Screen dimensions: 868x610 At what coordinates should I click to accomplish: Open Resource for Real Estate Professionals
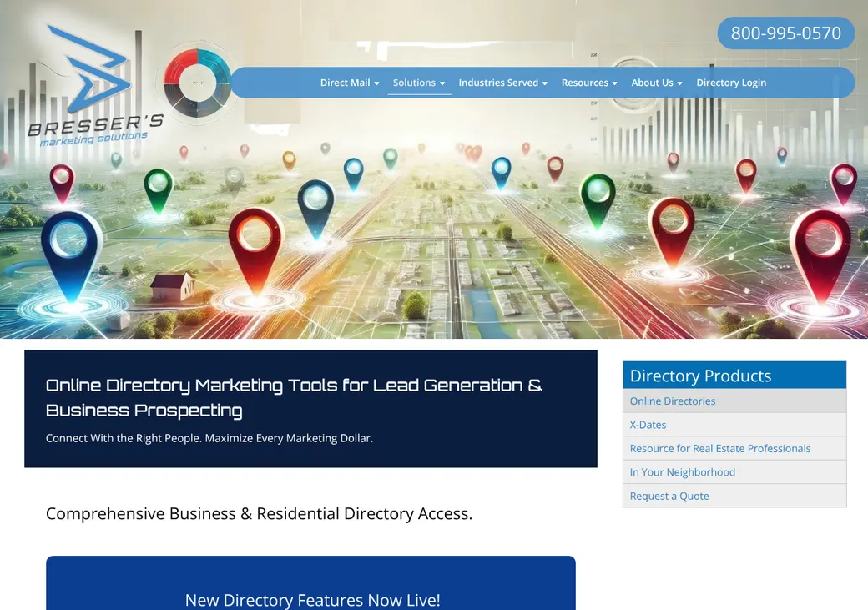734,448
